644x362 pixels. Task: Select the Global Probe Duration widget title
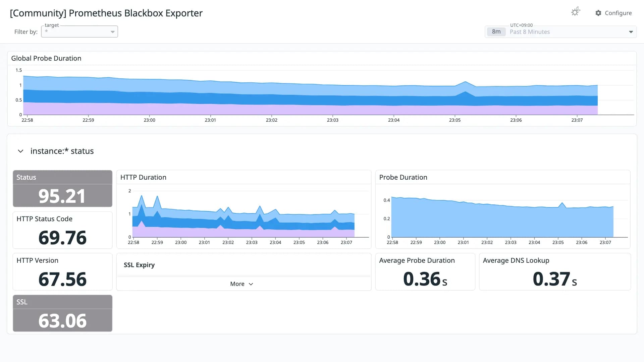coord(46,58)
